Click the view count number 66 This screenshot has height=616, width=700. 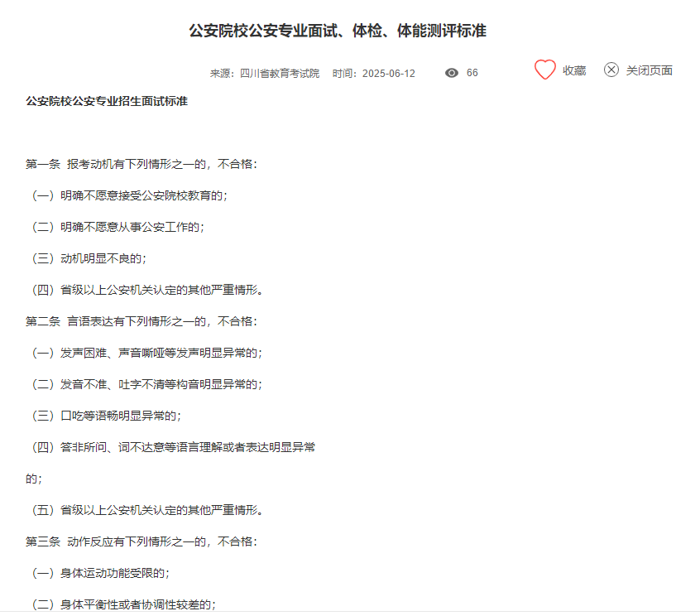click(472, 73)
